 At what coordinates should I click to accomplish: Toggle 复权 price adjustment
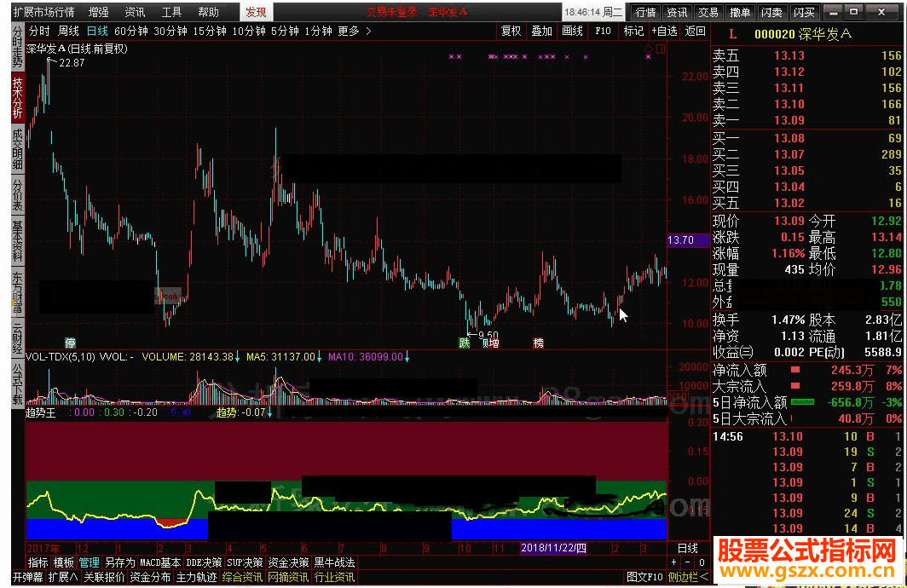coord(511,32)
